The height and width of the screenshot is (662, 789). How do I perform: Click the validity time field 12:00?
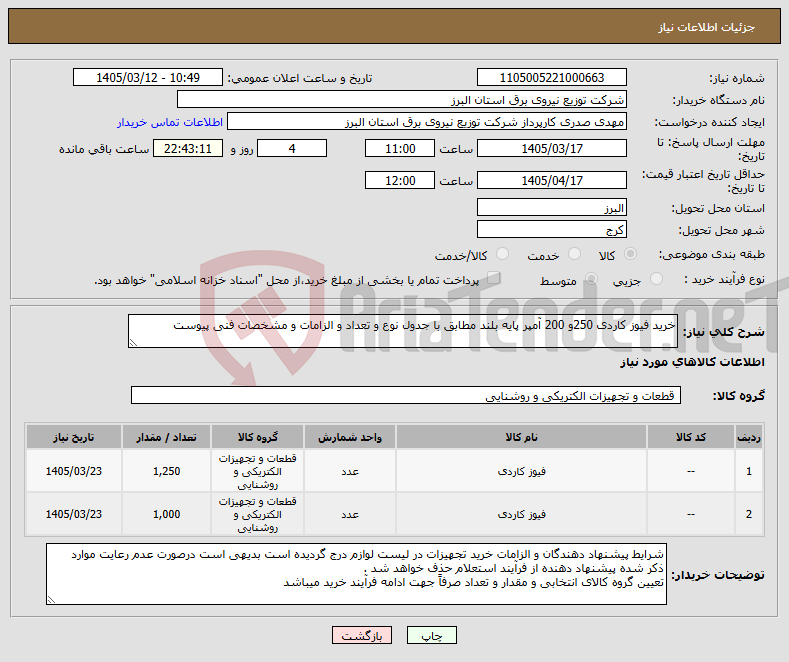click(x=400, y=180)
